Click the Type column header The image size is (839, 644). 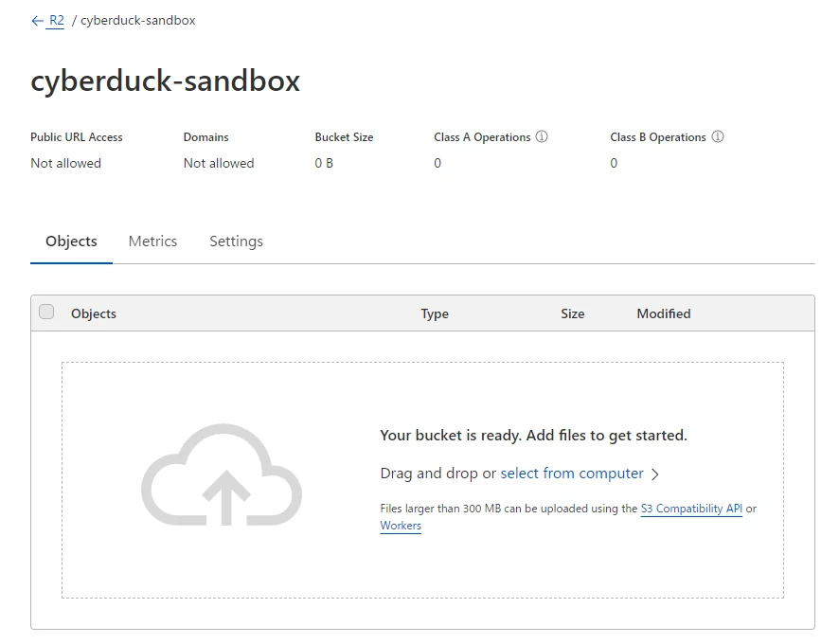click(x=435, y=313)
